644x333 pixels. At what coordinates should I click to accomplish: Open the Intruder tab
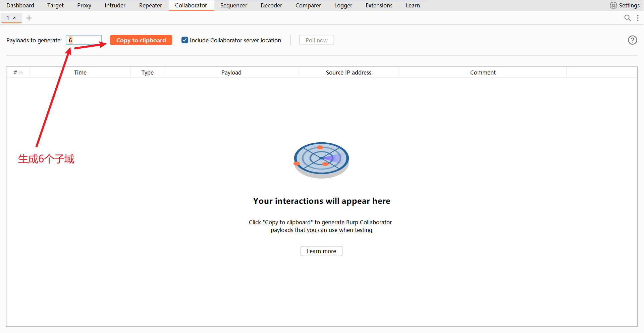(x=115, y=5)
